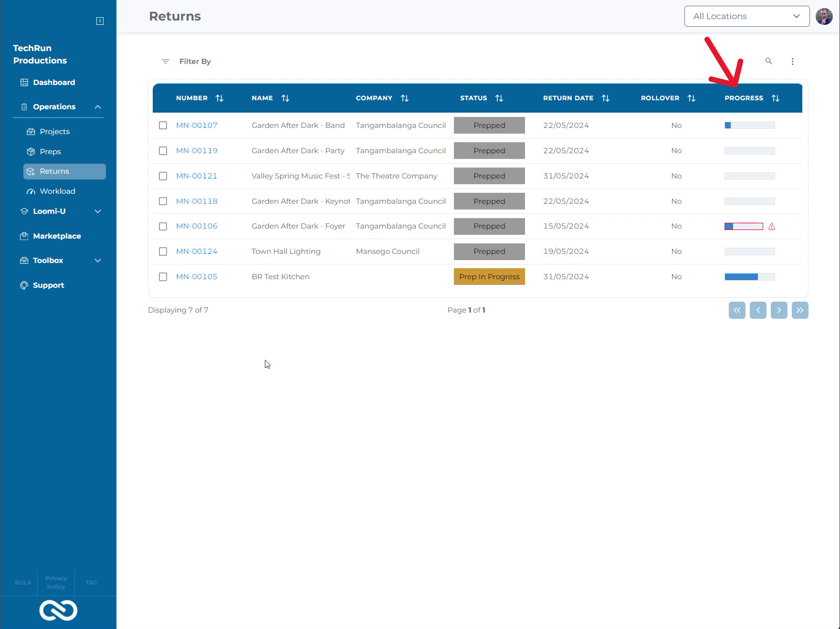Check the BR Test Kitchen row checkbox

(x=163, y=277)
